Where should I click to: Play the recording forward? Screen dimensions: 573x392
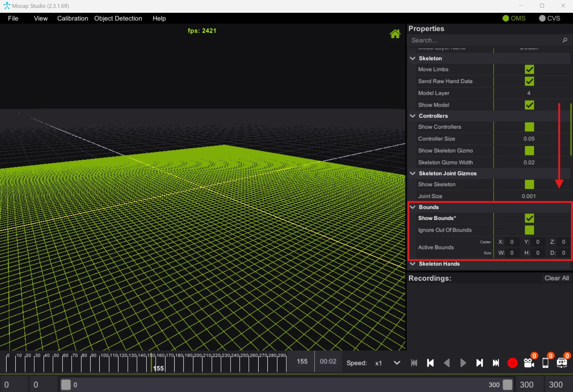tap(463, 363)
